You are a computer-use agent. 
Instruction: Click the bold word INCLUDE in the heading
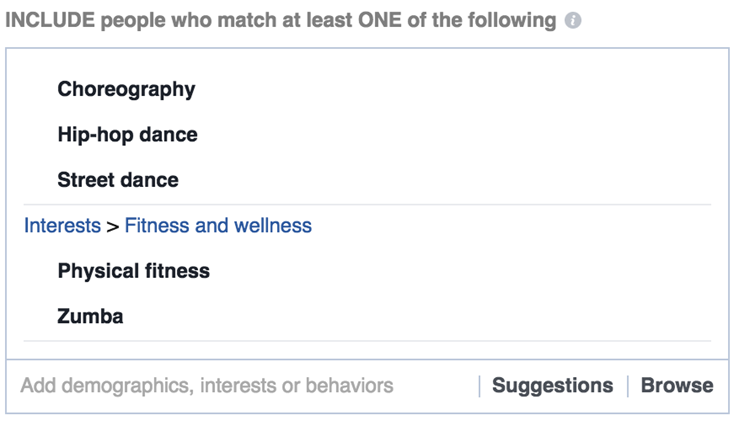[50, 21]
